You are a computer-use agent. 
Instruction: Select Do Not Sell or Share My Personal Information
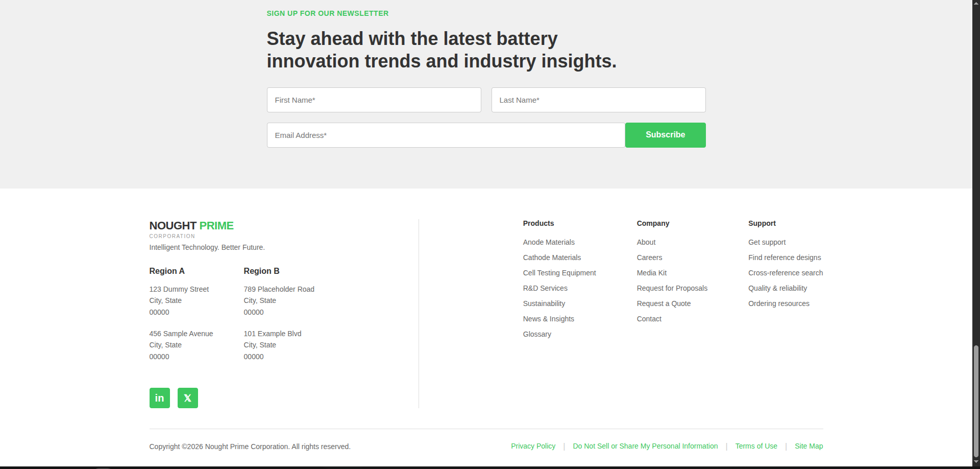coord(645,446)
